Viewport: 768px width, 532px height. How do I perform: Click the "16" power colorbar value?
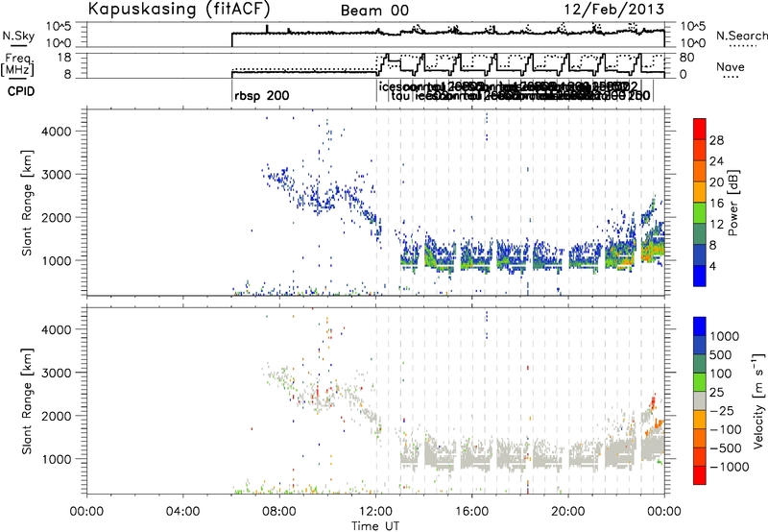(716, 204)
